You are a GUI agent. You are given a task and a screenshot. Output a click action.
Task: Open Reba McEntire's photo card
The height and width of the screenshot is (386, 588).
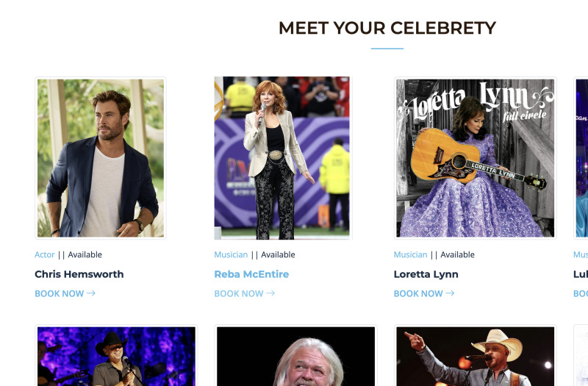[282, 158]
